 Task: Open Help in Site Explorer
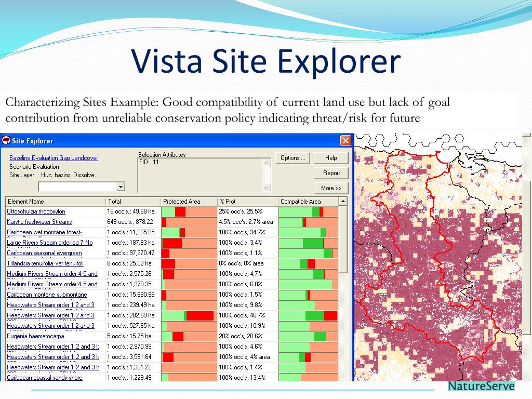pos(331,158)
